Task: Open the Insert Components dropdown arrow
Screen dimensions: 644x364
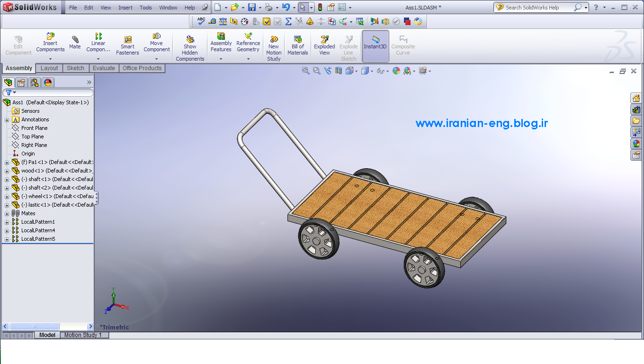Action: point(50,59)
